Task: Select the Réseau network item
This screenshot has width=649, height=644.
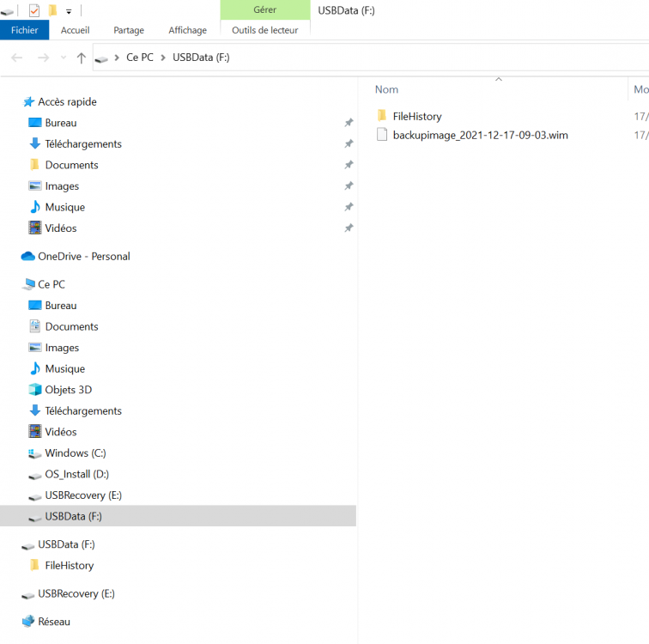Action: point(54,621)
